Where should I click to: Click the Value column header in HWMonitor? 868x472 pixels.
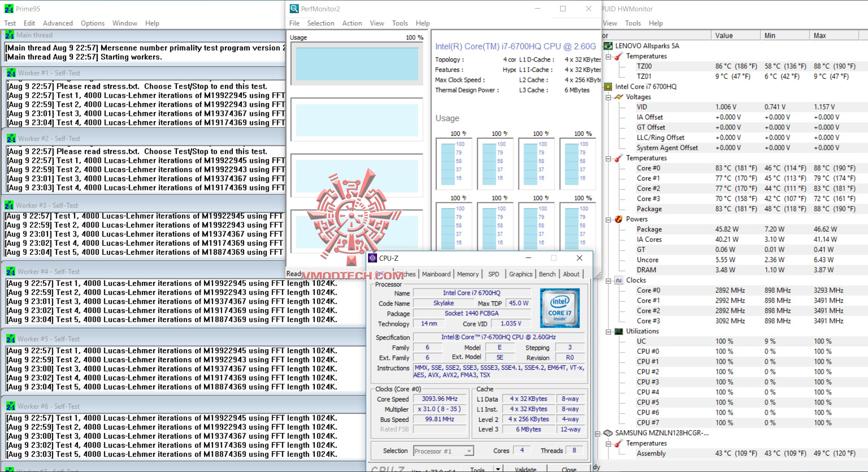click(x=735, y=35)
